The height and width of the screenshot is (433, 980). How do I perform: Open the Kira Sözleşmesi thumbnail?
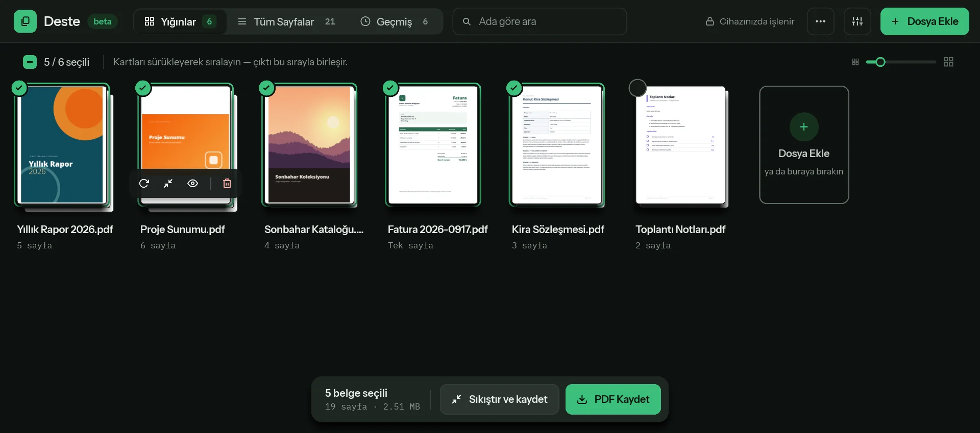pyautogui.click(x=557, y=145)
